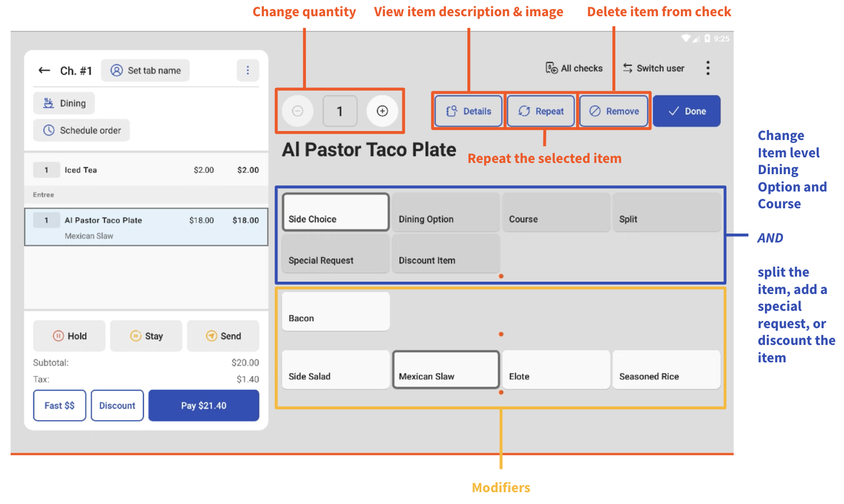Viewport: 844px width, 504px height.
Task: Hold the current order
Action: (x=69, y=336)
